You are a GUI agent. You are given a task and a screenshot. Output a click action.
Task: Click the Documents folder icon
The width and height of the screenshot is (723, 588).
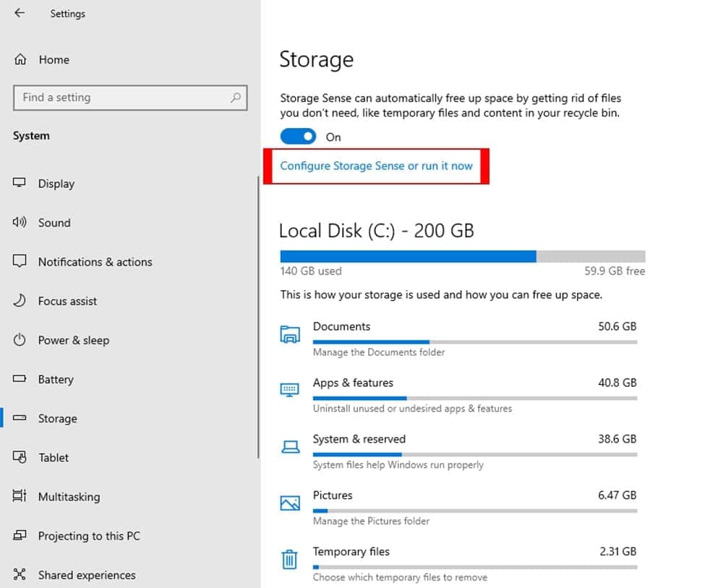290,334
